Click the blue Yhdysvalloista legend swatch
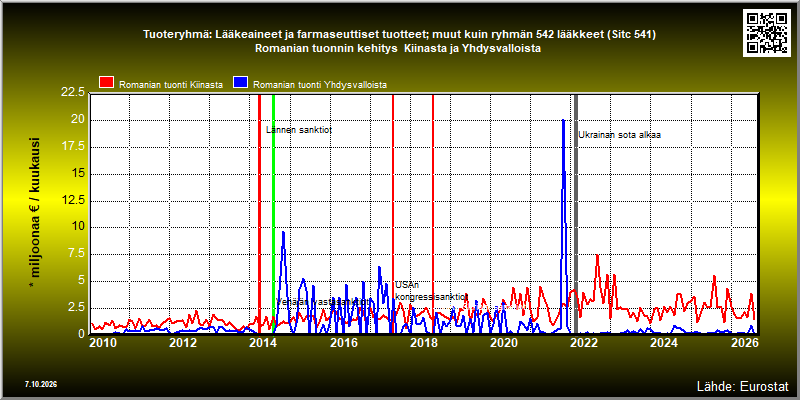Screen dimensions: 800x400 240,83
